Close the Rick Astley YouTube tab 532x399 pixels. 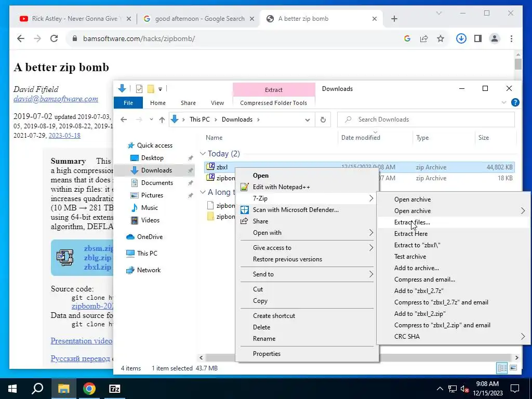tap(129, 19)
